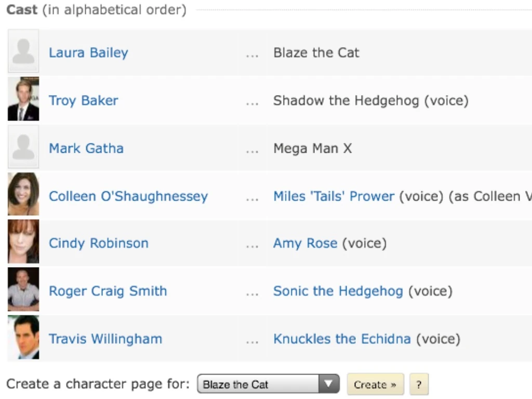
Task: Open Laura Bailey's name link
Action: pos(88,52)
